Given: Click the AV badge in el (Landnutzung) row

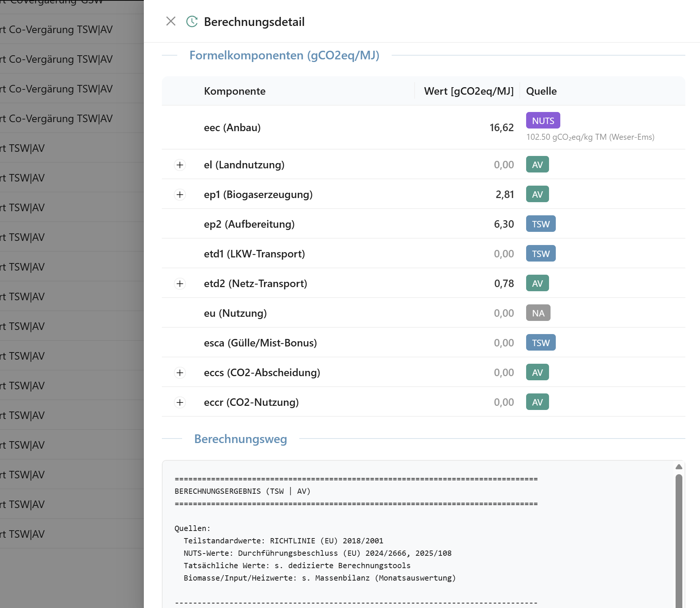Looking at the screenshot, I should coord(537,165).
